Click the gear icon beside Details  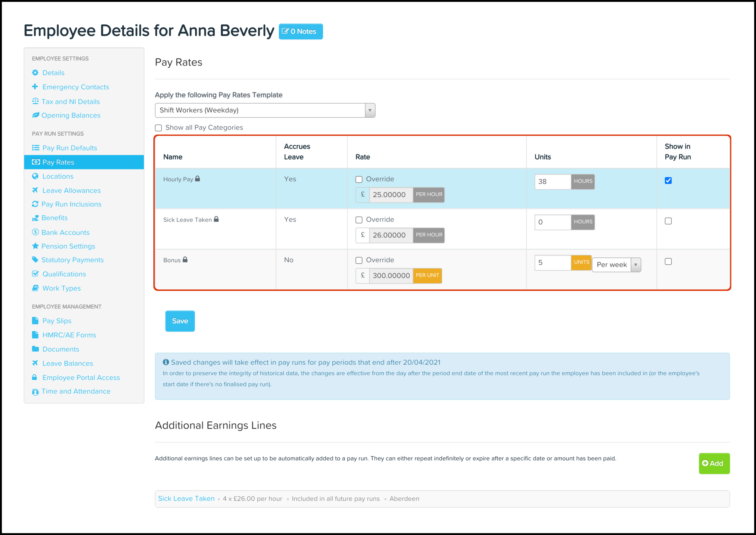(35, 73)
